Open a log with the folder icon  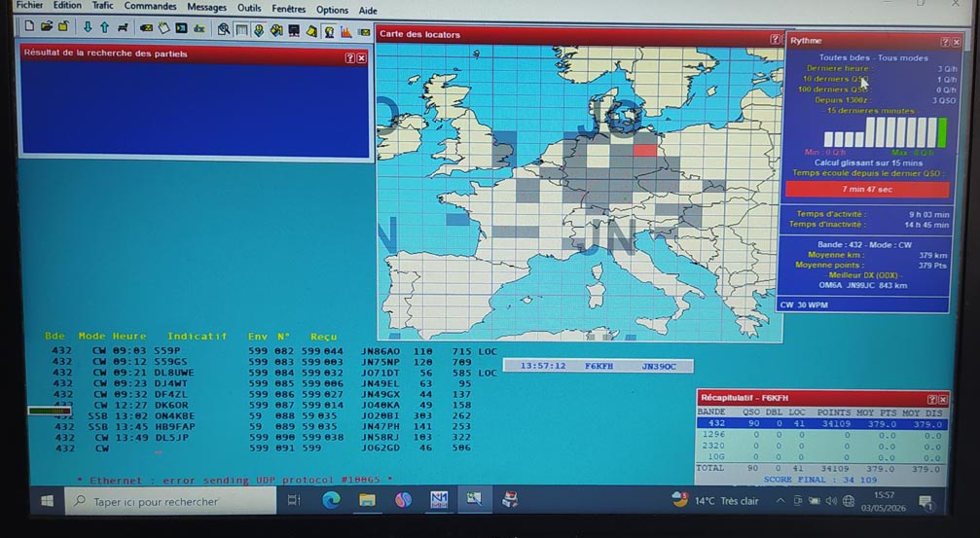(x=47, y=27)
